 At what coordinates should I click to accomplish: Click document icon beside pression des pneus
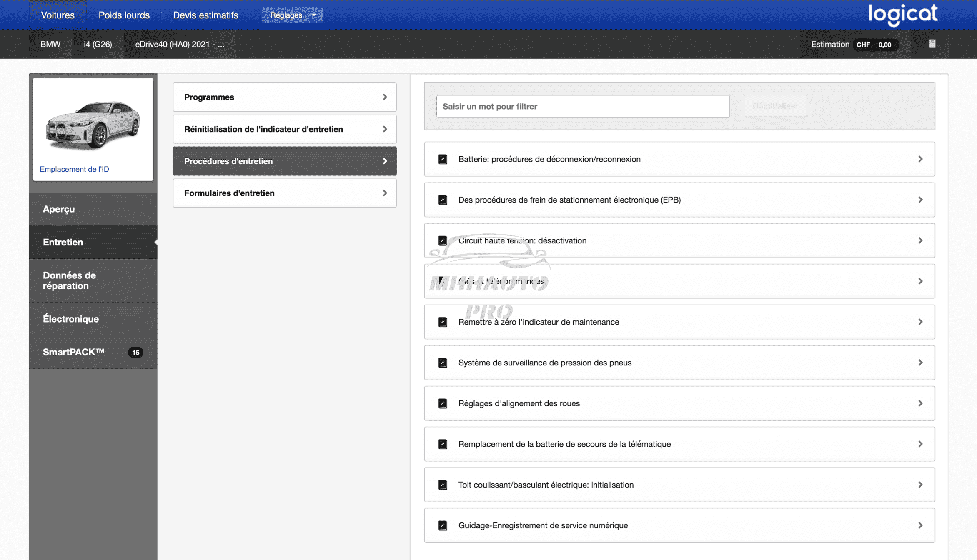(443, 362)
